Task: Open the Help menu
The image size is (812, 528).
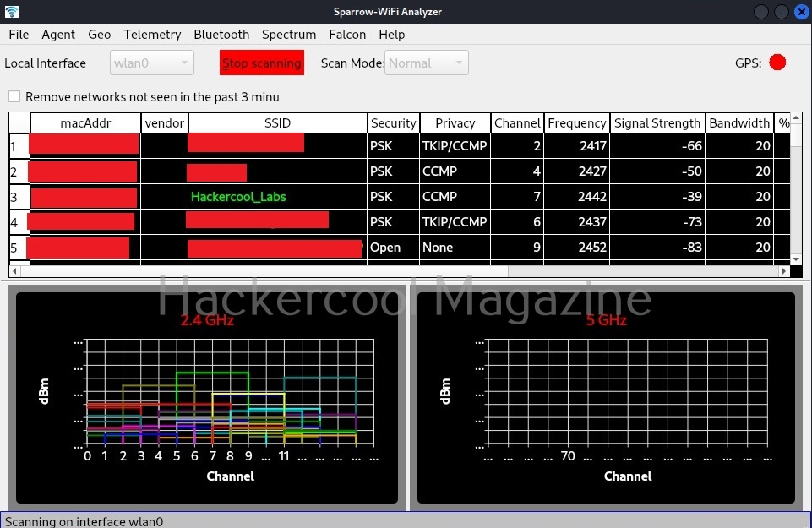Action: [392, 35]
